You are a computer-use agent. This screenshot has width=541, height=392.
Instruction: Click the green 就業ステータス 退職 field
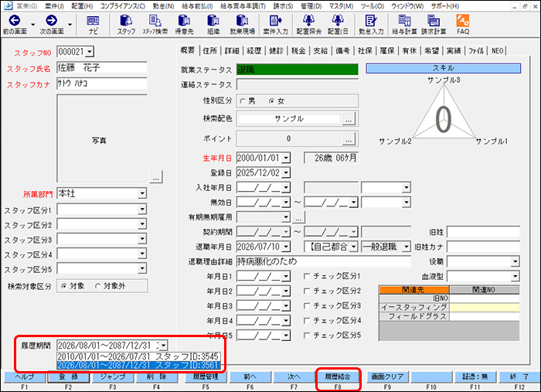point(297,70)
